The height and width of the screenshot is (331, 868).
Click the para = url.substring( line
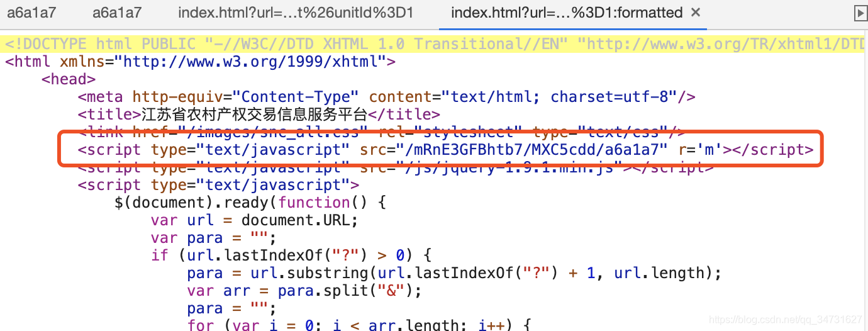pos(453,273)
